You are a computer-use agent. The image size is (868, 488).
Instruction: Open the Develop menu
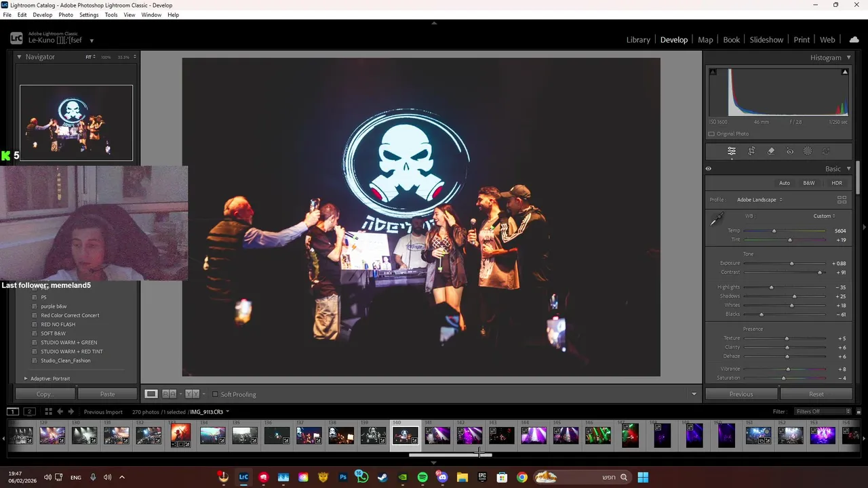click(43, 15)
